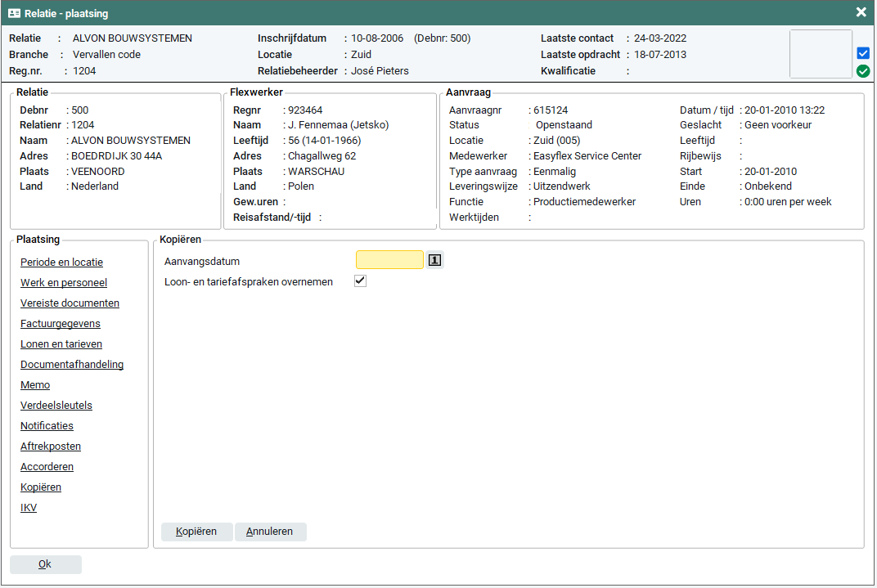Click the Ok button
The height and width of the screenshot is (588, 877).
pos(45,564)
